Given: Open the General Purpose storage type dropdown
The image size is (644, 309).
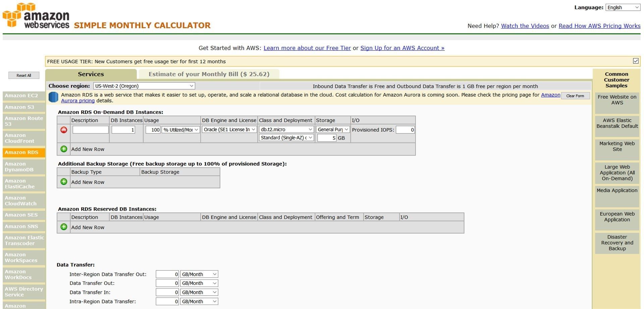Looking at the screenshot, I should coord(333,129).
